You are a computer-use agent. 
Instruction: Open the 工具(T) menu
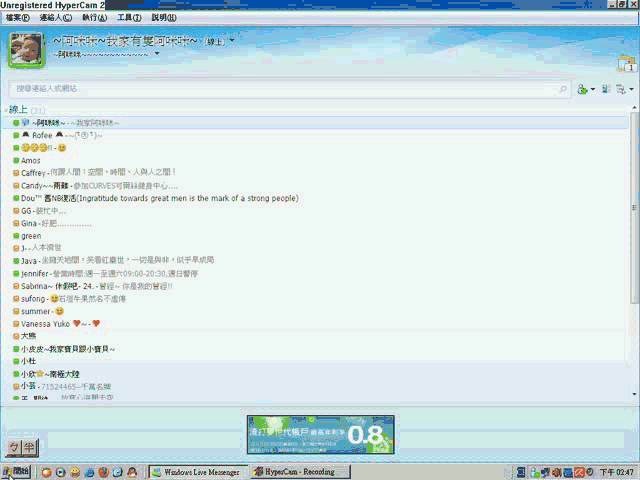click(129, 18)
